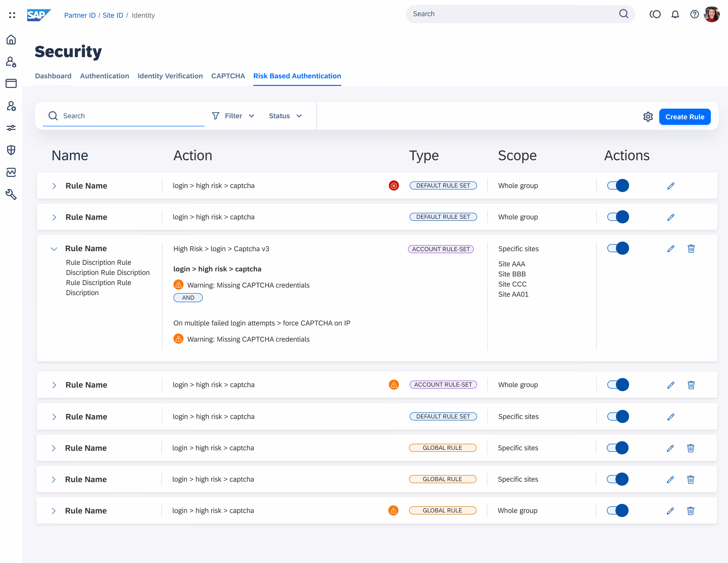Image resolution: width=728 pixels, height=563 pixels.
Task: Click the Create Rule button
Action: [685, 117]
